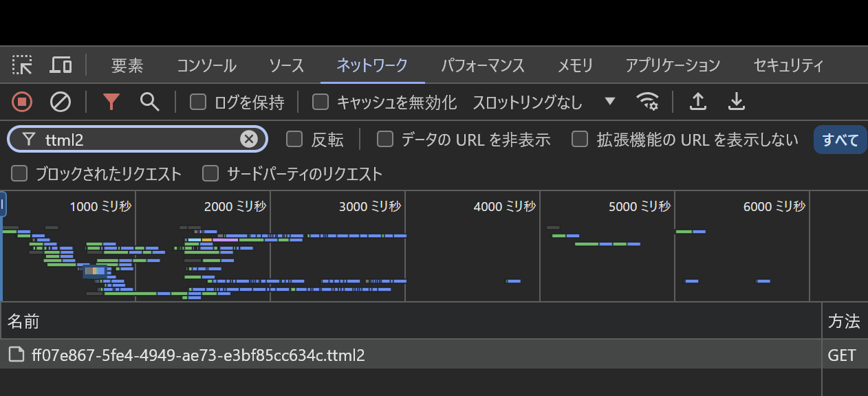Image resolution: width=868 pixels, height=396 pixels.
Task: Click the ttml2 filter input field
Action: tap(138, 140)
